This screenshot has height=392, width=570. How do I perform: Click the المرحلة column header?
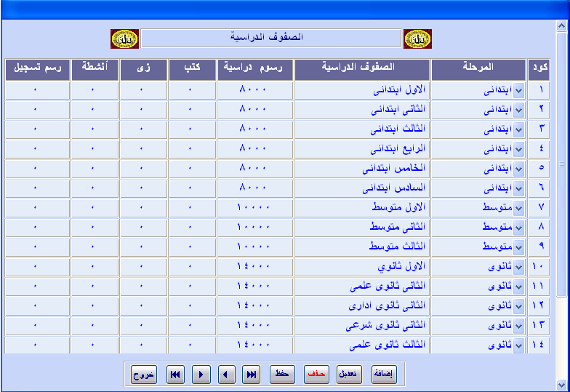point(478,68)
